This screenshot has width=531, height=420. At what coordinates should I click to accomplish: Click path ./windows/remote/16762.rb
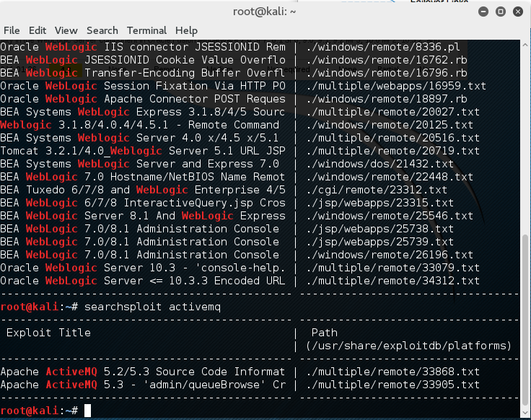387,60
